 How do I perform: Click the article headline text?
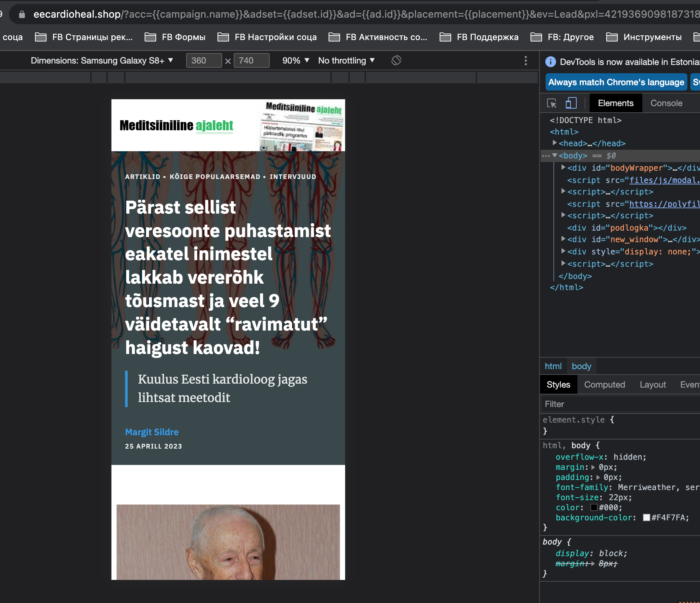(228, 277)
